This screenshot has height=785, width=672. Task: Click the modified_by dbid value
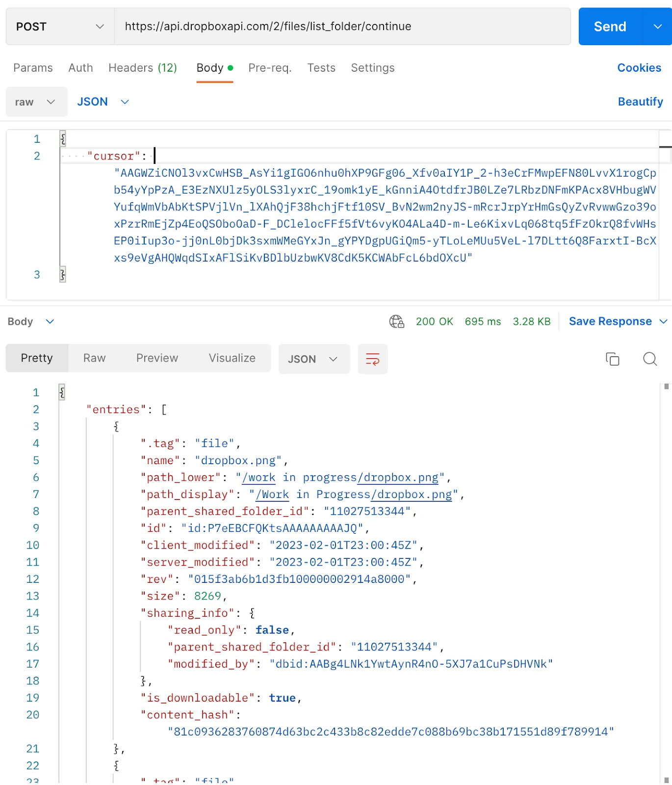[411, 664]
